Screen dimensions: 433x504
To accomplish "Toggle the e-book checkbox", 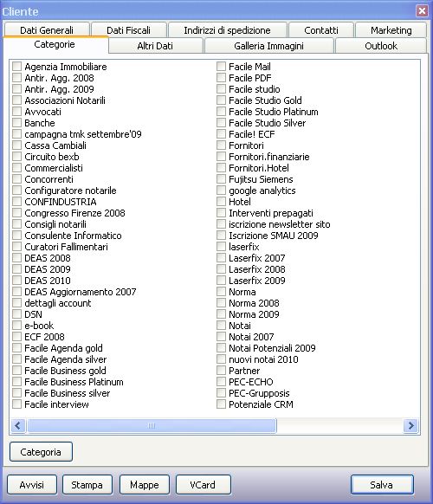I will pyautogui.click(x=16, y=326).
